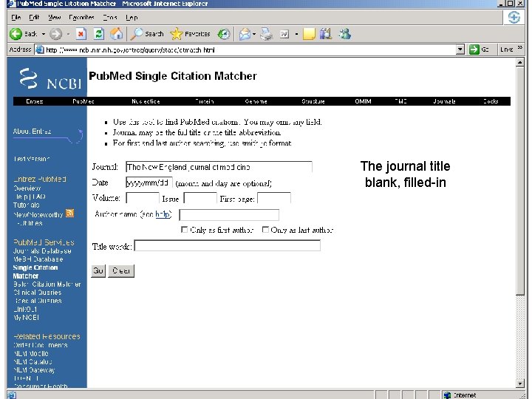
Task: Click the NCBI logo
Action: click(x=50, y=79)
